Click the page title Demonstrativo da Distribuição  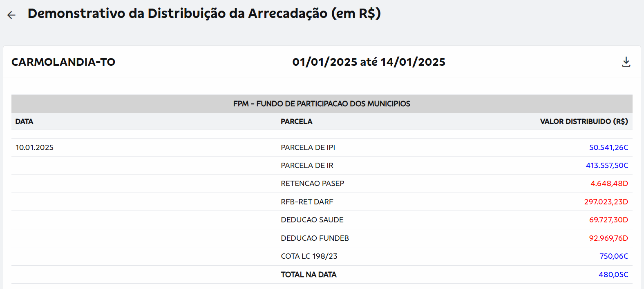tap(204, 13)
